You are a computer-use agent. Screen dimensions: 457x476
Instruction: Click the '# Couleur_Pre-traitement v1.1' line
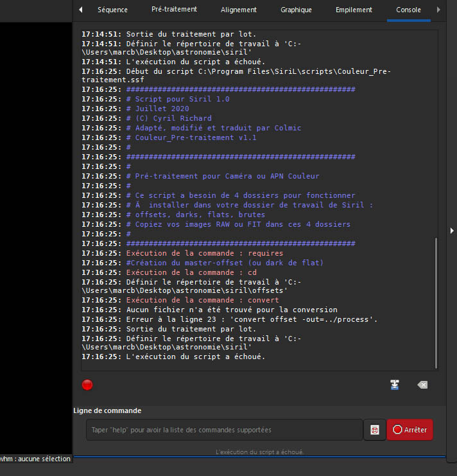pos(169,137)
